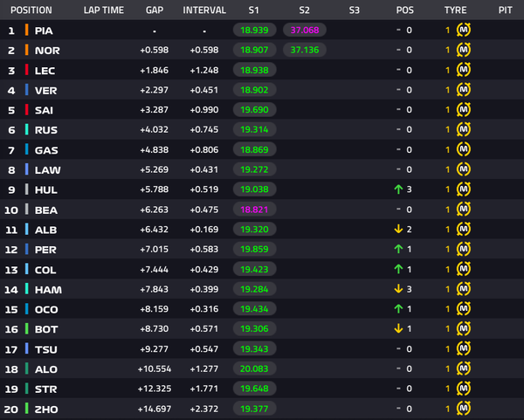Click ZHO's medium tyre icon

464,409
